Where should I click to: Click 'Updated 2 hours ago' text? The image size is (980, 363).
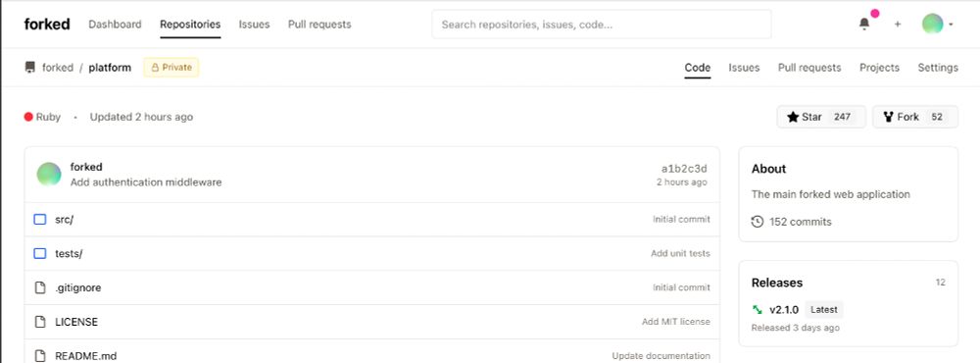141,117
